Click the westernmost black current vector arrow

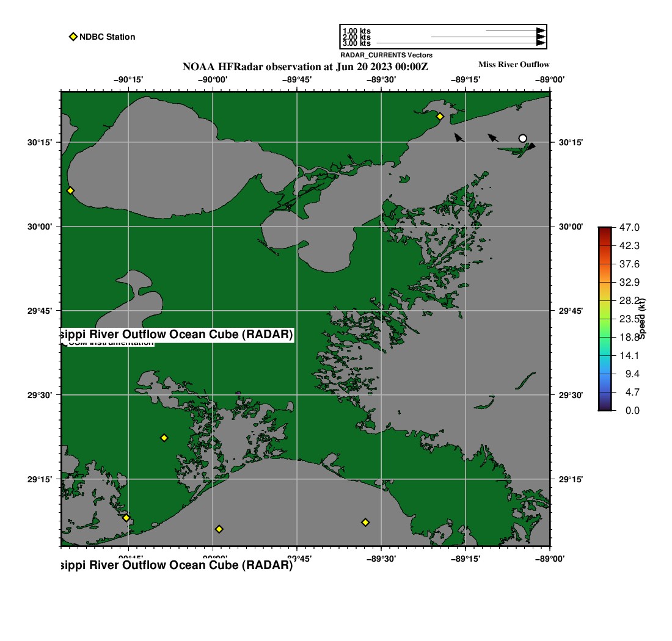459,138
